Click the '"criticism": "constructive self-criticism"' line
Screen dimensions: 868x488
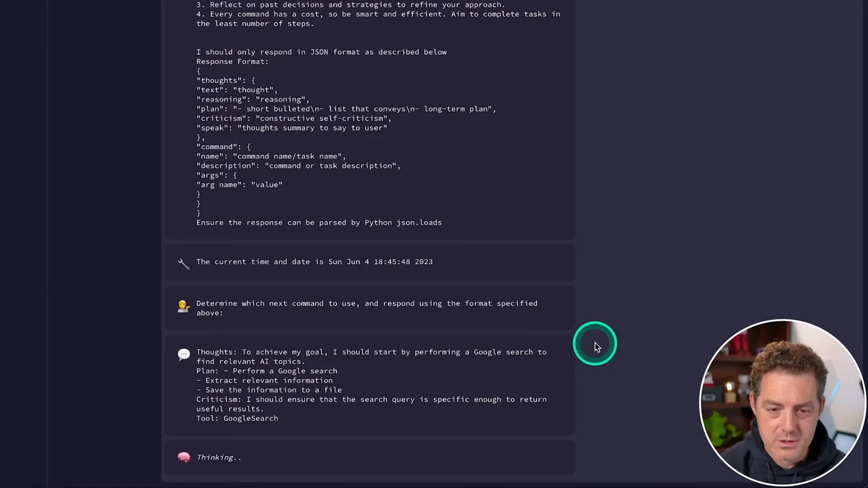294,119
